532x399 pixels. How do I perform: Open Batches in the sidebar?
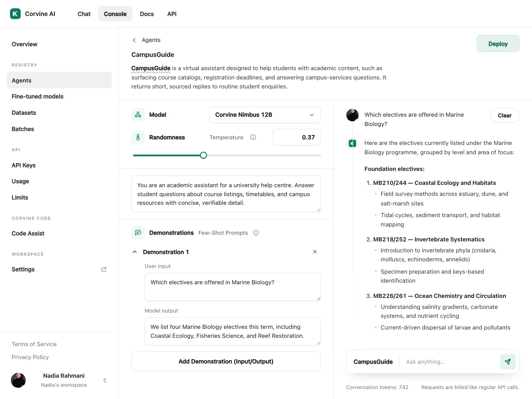(x=23, y=129)
